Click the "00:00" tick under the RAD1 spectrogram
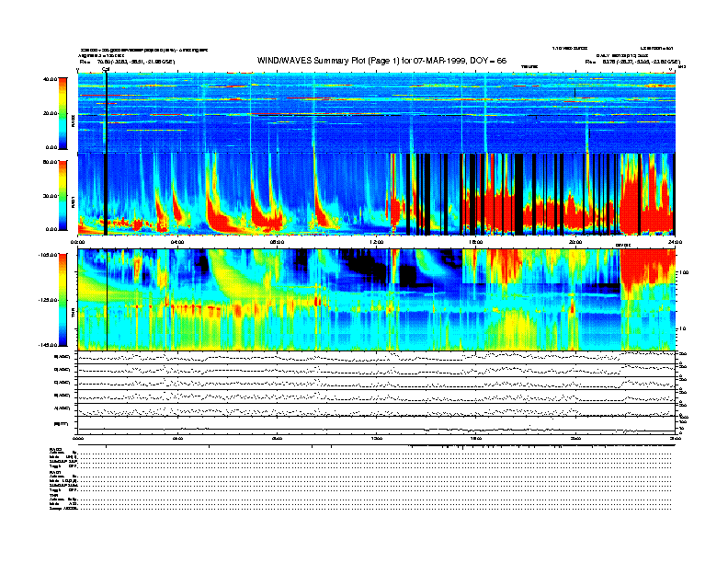This screenshot has width=728, height=563. tap(77, 242)
